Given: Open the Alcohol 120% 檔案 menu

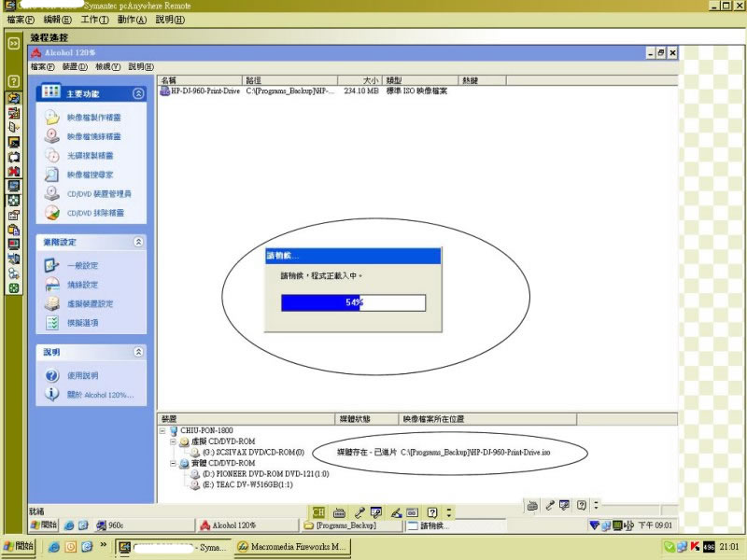Looking at the screenshot, I should (x=43, y=66).
